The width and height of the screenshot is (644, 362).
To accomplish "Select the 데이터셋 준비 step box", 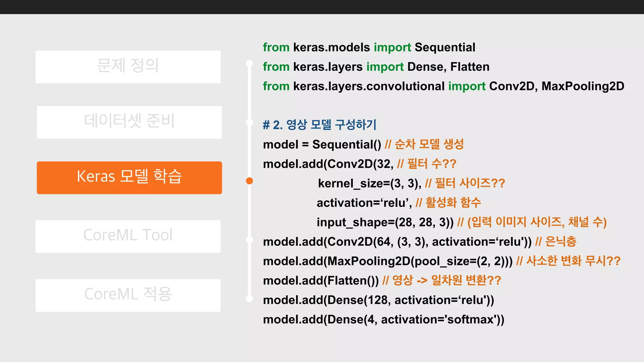I will [129, 122].
